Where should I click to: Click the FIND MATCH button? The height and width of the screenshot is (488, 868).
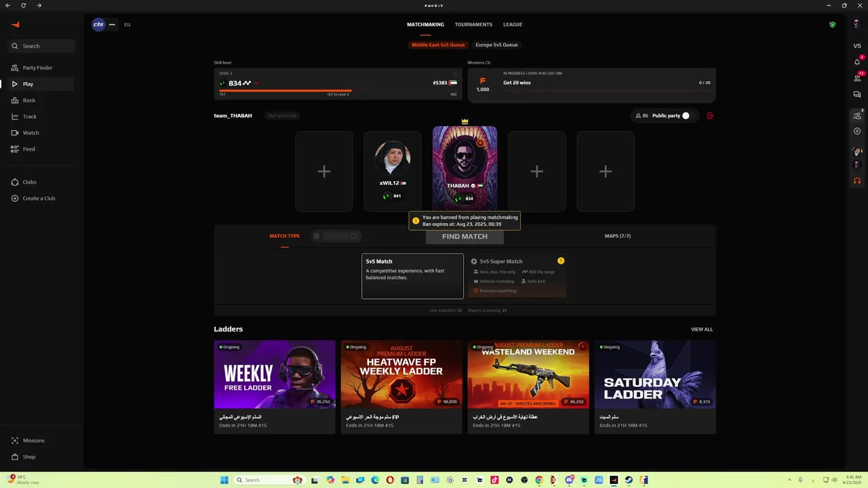pyautogui.click(x=465, y=237)
